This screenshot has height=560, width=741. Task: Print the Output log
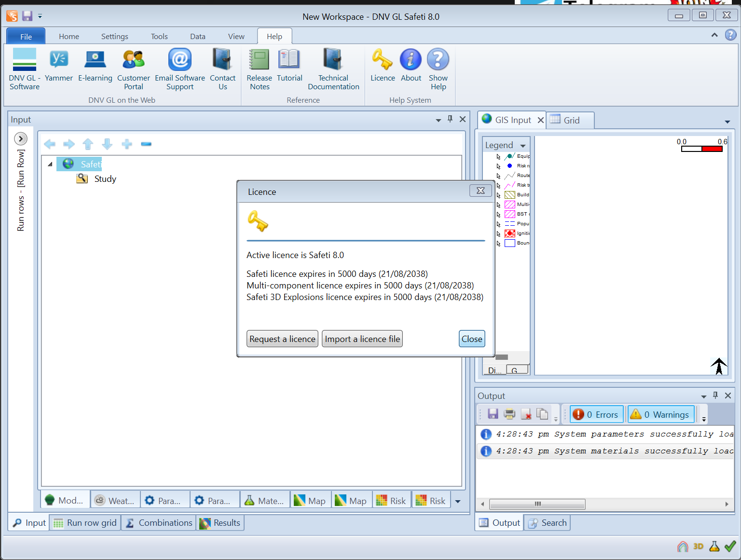pyautogui.click(x=509, y=414)
